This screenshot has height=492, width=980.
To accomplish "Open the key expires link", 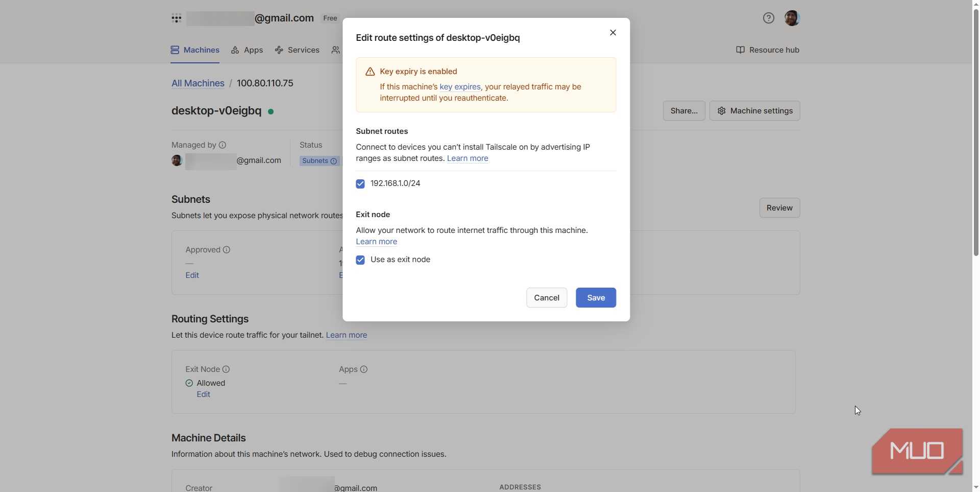I will [460, 87].
